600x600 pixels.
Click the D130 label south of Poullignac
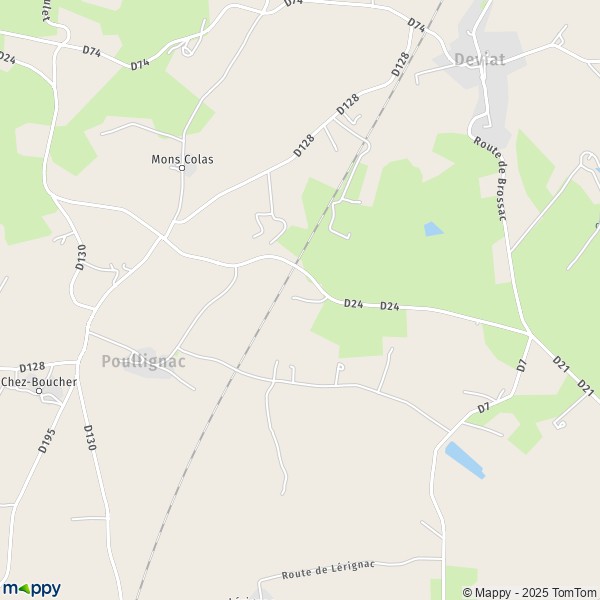click(90, 437)
